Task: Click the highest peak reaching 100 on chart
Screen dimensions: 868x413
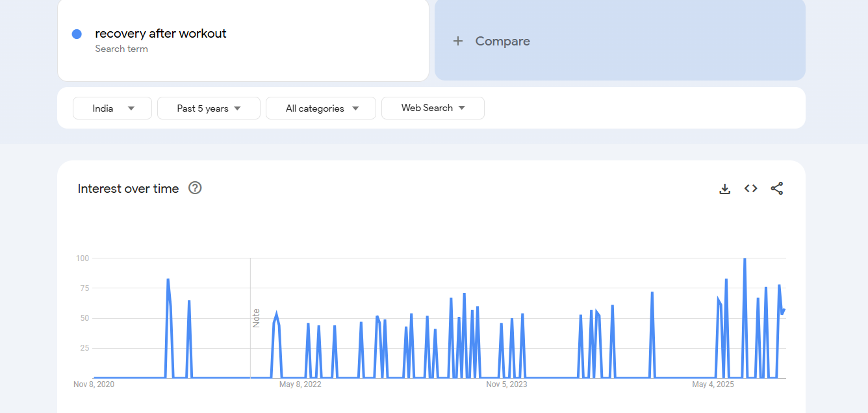Action: coord(745,259)
